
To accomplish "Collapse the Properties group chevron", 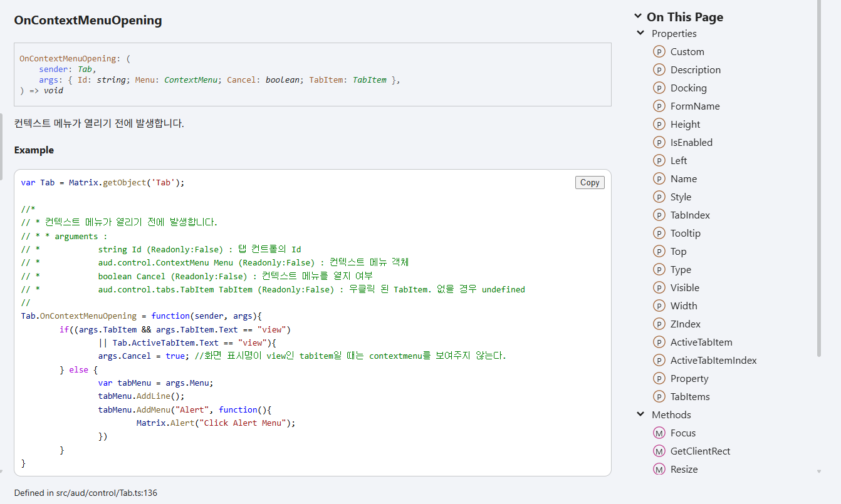I will coord(640,34).
